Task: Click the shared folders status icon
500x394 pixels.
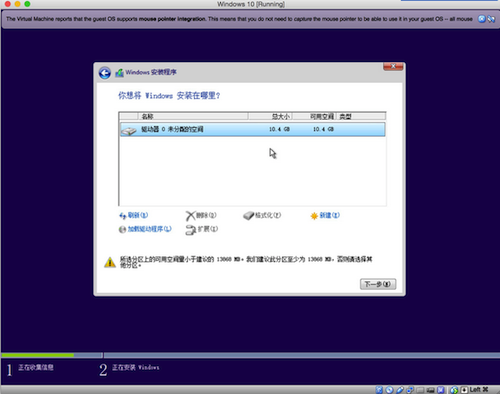Action: point(420,390)
